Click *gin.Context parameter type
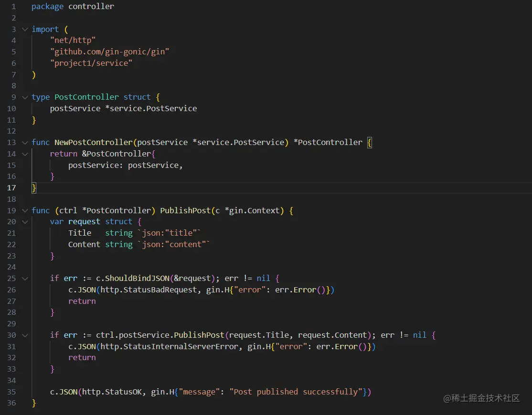Screen dimensions: 532x415 point(252,210)
